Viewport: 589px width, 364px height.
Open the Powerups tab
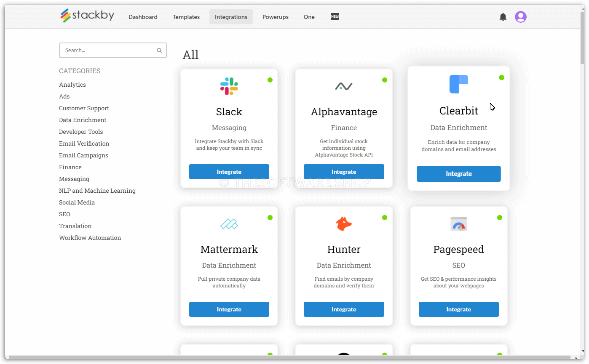(276, 17)
